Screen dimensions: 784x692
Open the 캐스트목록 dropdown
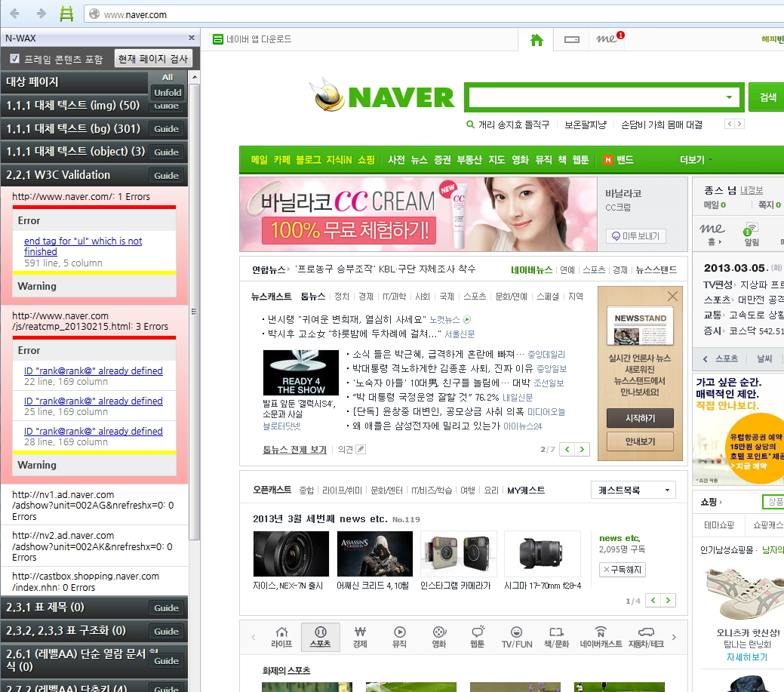(633, 490)
